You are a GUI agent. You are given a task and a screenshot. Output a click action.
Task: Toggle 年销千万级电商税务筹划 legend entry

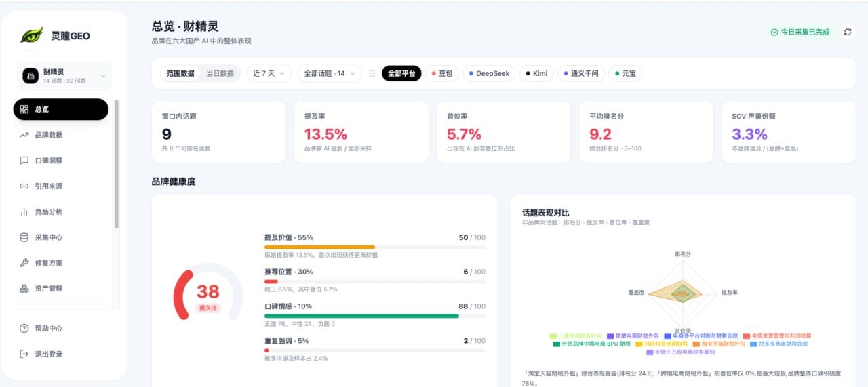tap(680, 352)
